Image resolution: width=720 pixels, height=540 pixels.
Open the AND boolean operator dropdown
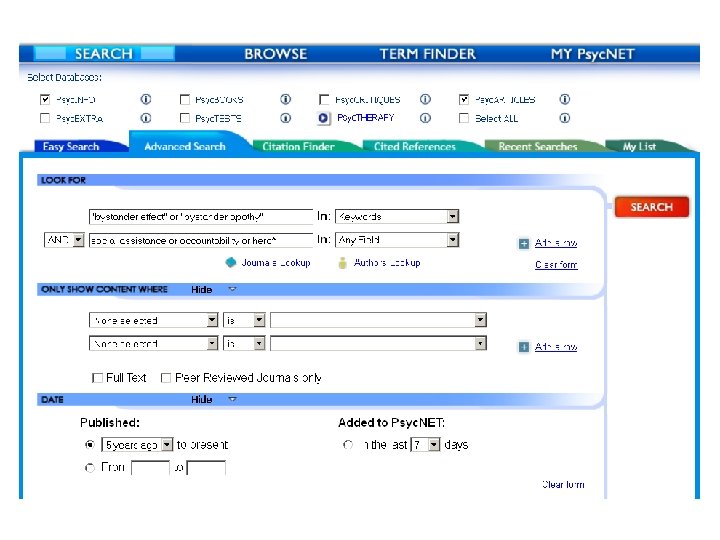64,240
